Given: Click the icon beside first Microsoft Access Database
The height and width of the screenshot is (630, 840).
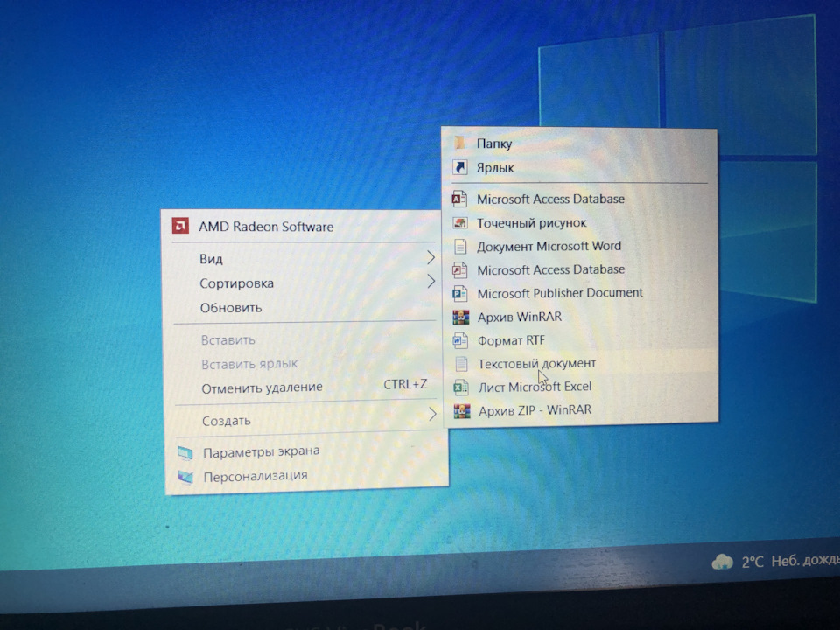Looking at the screenshot, I should (459, 199).
